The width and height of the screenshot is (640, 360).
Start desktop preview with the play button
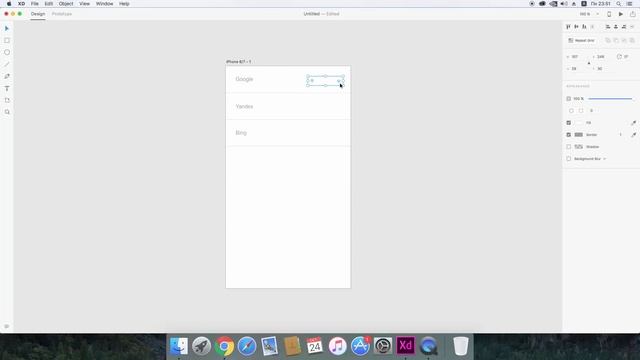coord(621,14)
